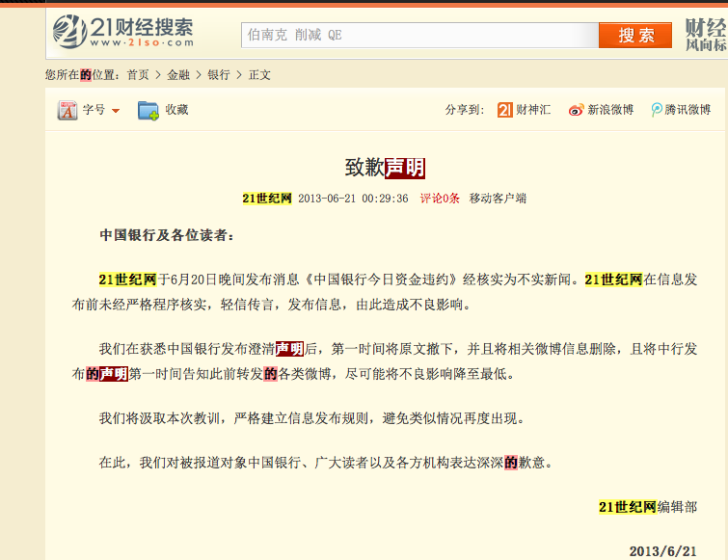Open the 财经风向标 logo at top right
Screen dimensions: 728x560
pyautogui.click(x=705, y=34)
